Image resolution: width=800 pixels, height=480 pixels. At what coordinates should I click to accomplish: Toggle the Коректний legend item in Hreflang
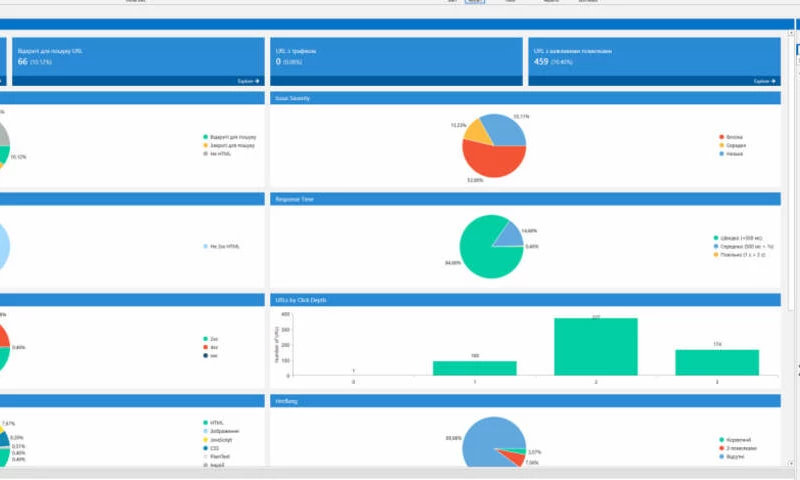point(736,439)
